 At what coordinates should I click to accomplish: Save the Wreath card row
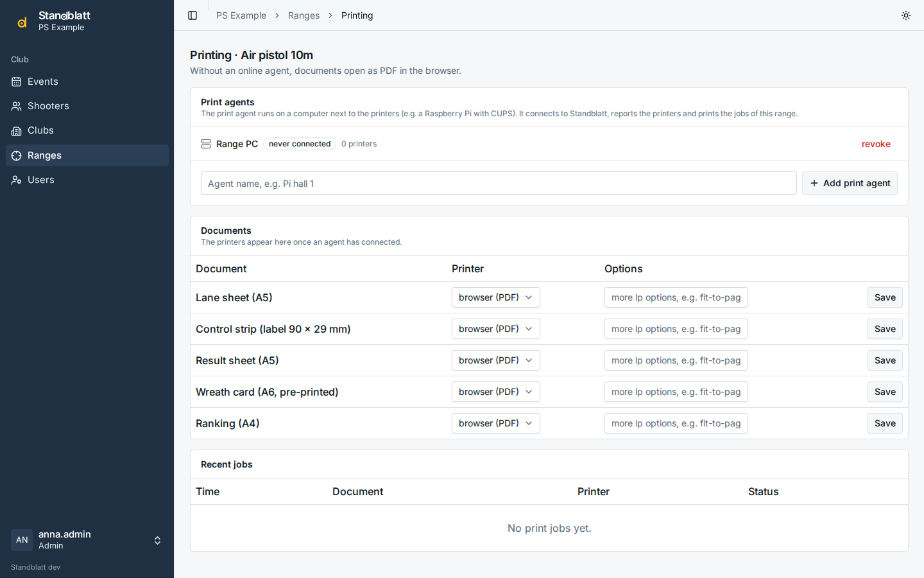click(x=885, y=392)
